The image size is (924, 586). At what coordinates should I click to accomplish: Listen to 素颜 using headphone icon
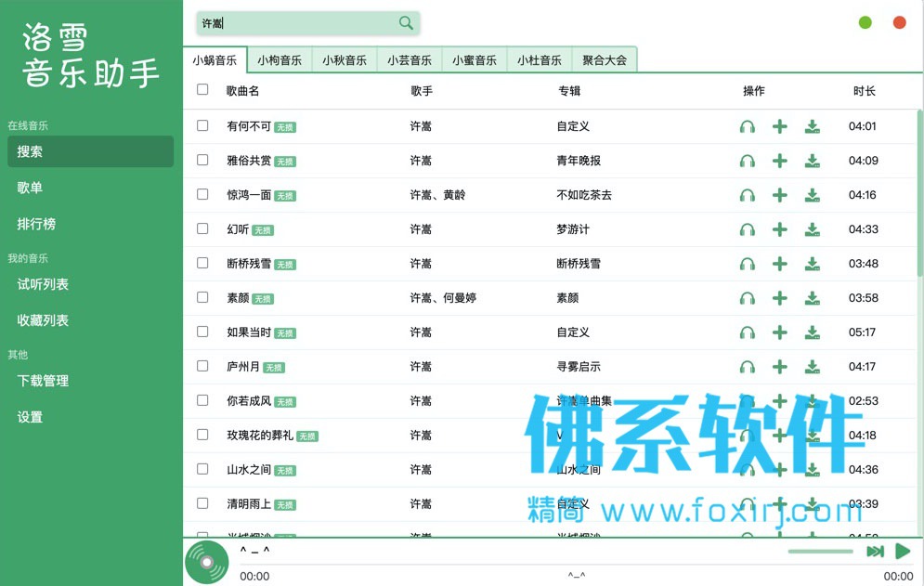click(748, 298)
